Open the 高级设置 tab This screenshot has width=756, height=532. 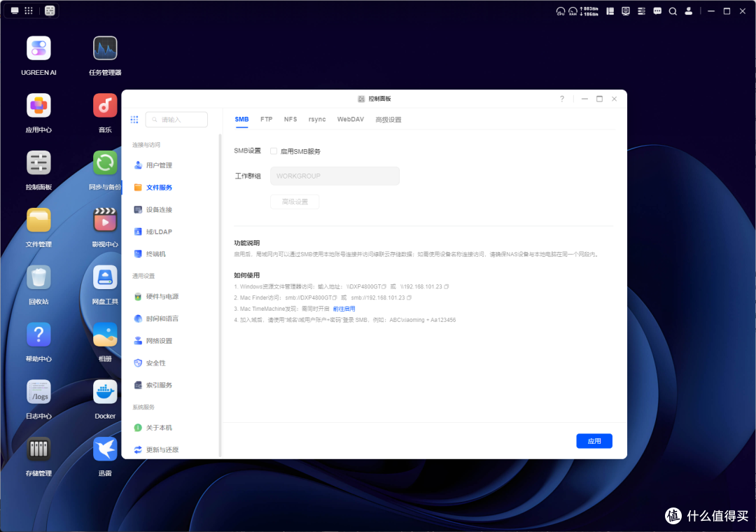coord(388,120)
